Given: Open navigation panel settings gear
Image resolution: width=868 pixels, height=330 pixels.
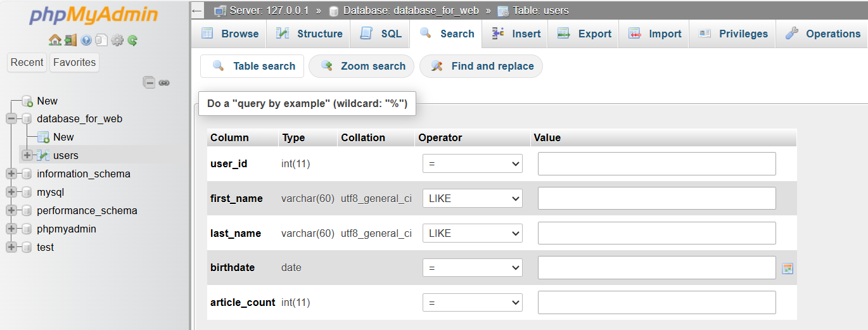Looking at the screenshot, I should (117, 41).
